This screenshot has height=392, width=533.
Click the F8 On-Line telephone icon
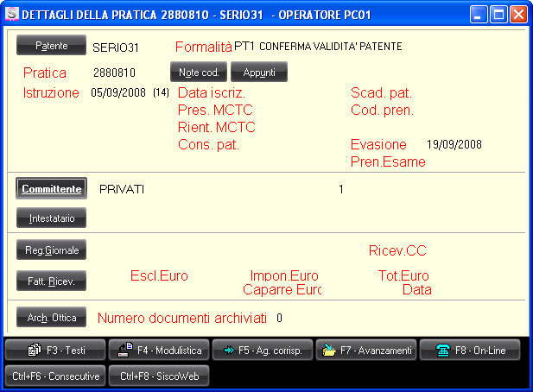point(442,351)
